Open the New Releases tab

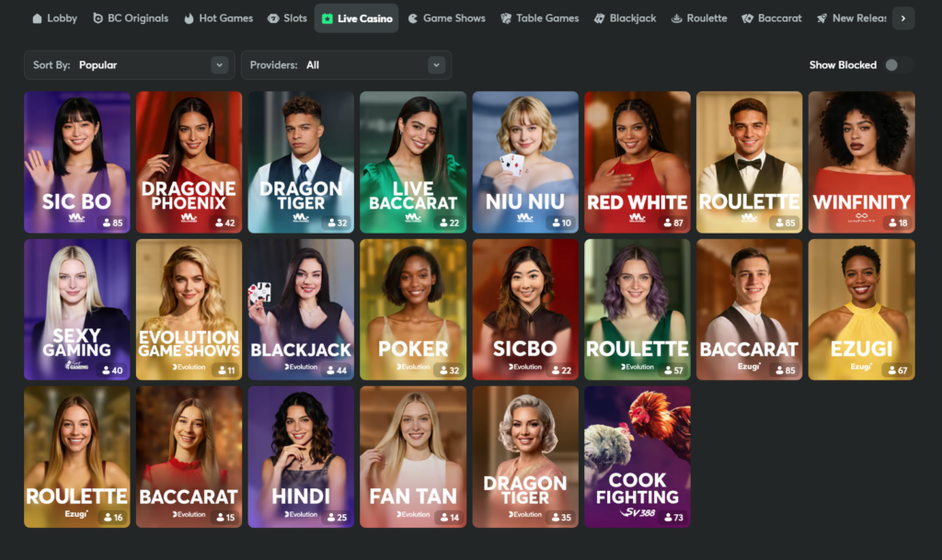coord(851,18)
